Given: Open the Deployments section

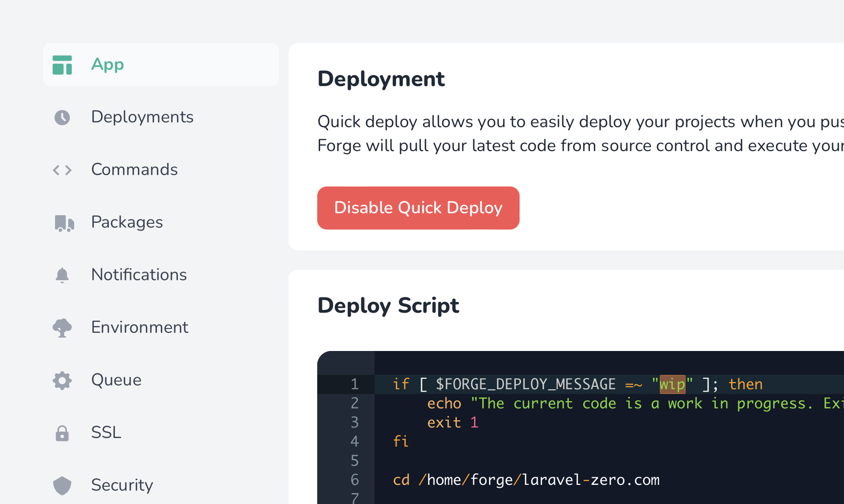Looking at the screenshot, I should [142, 117].
